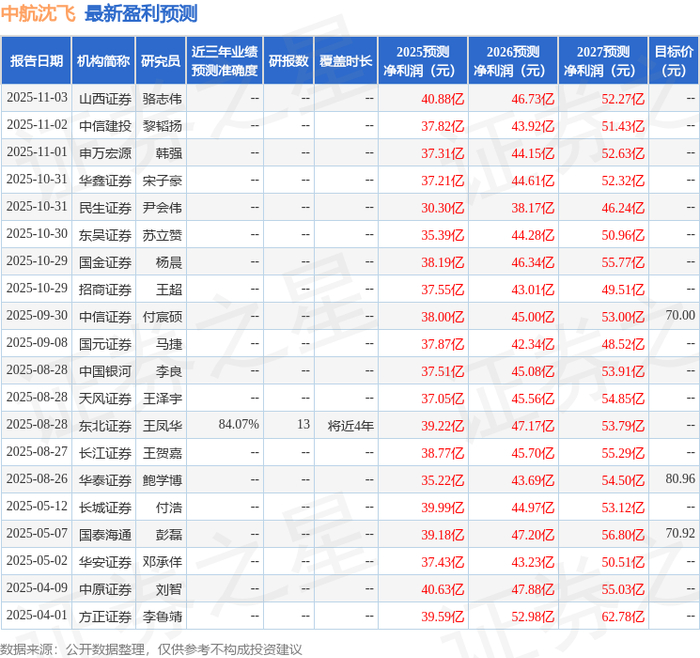Image resolution: width=700 pixels, height=658 pixels.
Task: Click the 机构简称 column header
Action: click(x=104, y=61)
